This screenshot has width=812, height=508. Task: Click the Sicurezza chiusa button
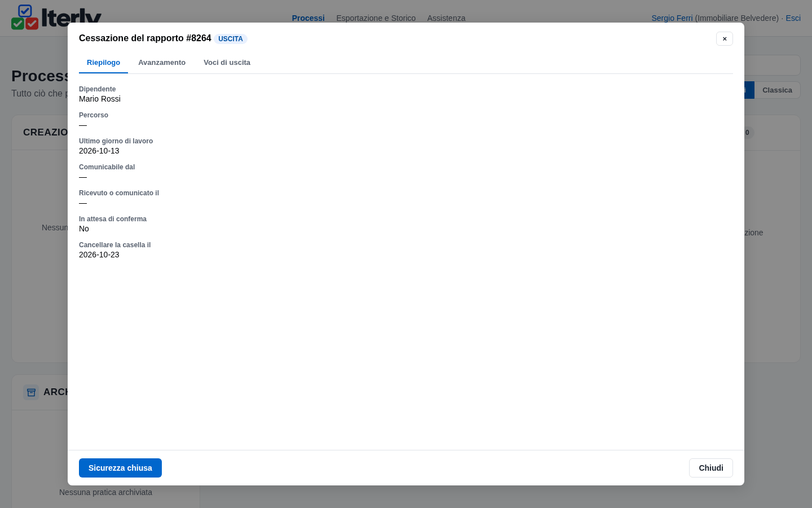click(x=120, y=468)
